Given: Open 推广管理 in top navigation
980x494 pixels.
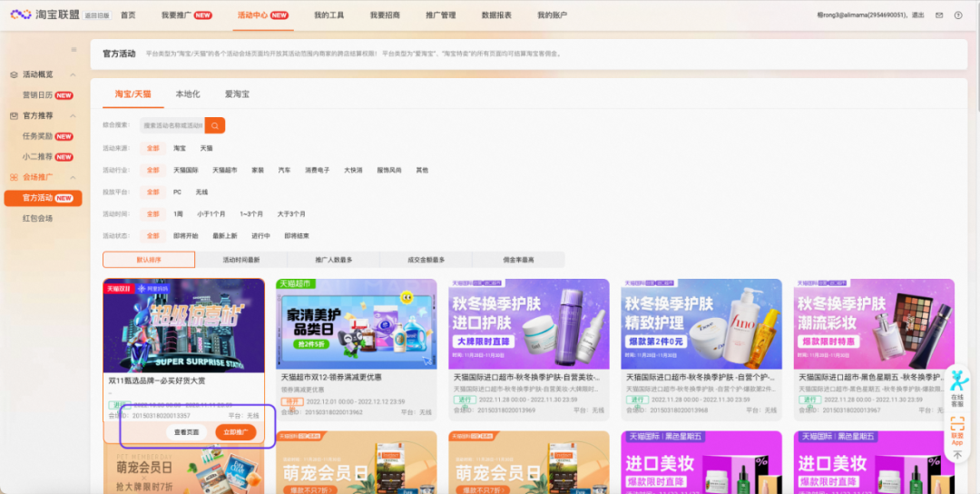Looking at the screenshot, I should click(441, 15).
